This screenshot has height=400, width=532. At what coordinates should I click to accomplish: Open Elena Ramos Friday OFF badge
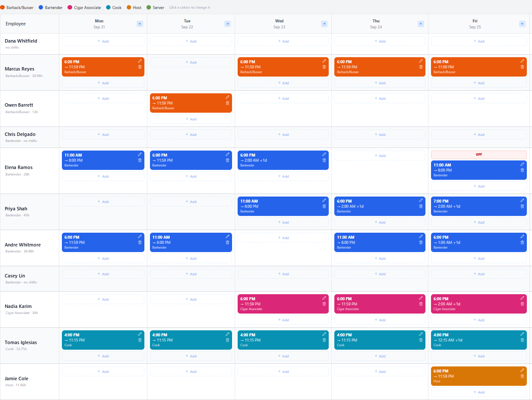pos(479,154)
